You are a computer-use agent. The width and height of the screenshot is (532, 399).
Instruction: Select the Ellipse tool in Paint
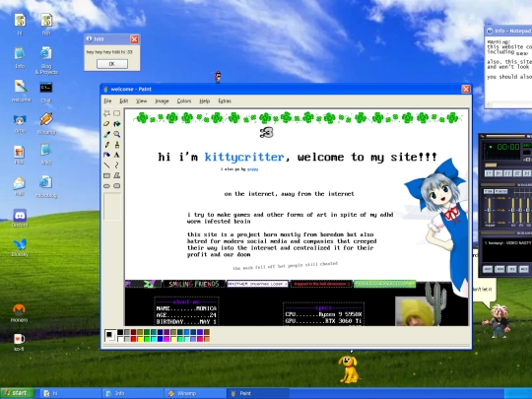106,186
